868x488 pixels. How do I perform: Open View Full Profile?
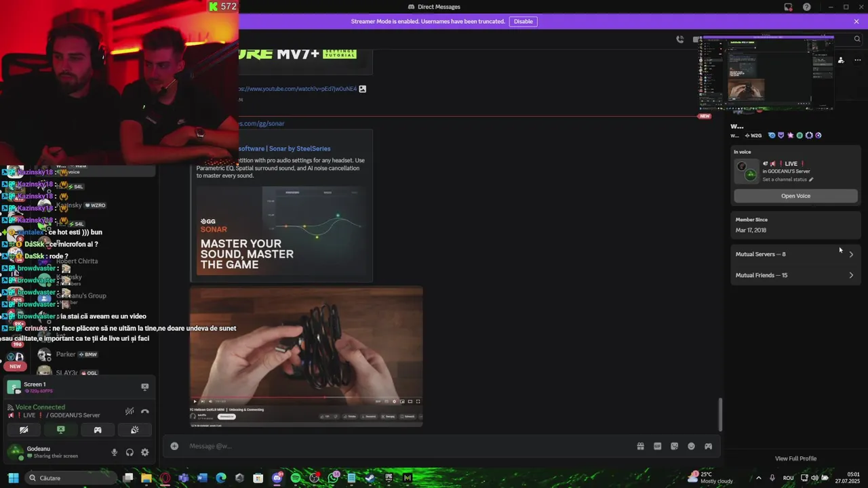click(x=795, y=459)
